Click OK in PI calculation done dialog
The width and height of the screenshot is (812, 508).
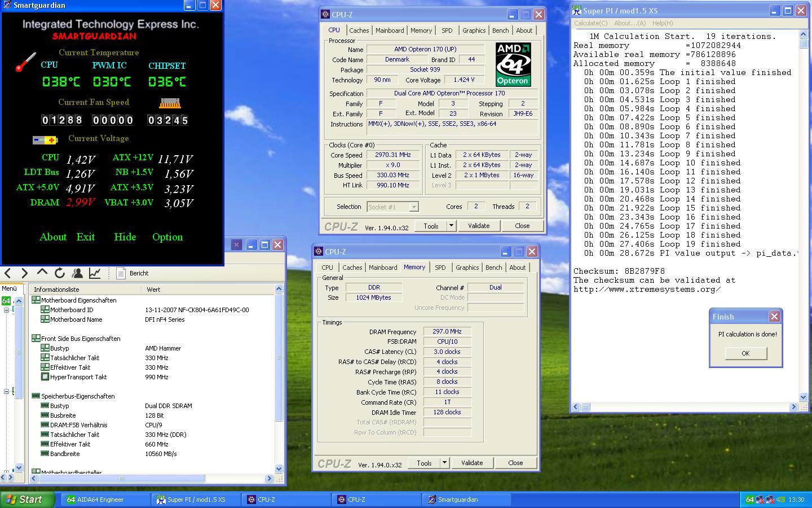coord(745,353)
